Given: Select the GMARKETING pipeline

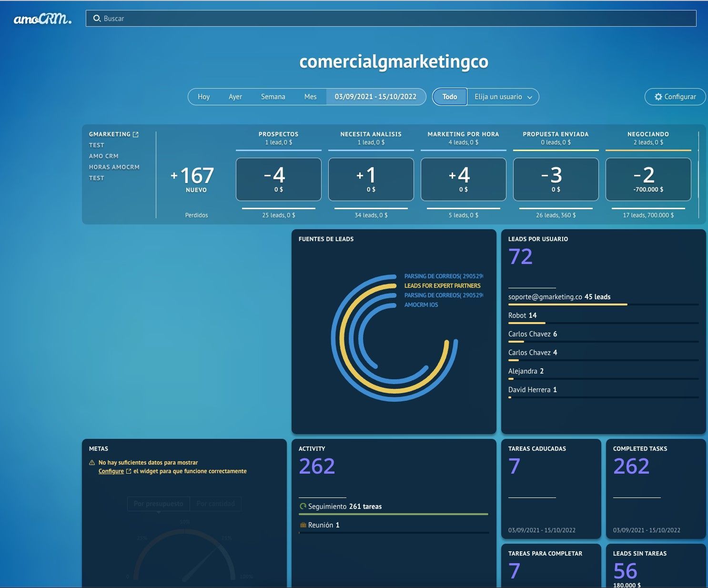Looking at the screenshot, I should coord(110,134).
